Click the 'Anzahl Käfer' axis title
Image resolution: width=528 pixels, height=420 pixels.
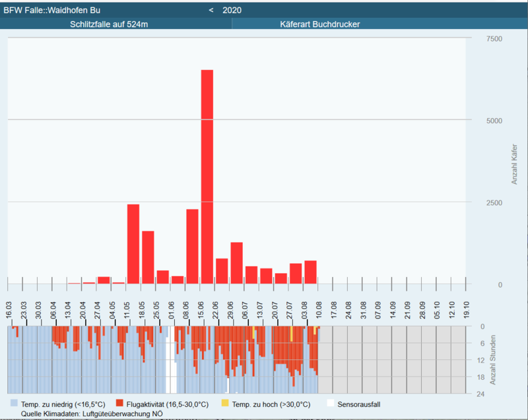point(514,162)
